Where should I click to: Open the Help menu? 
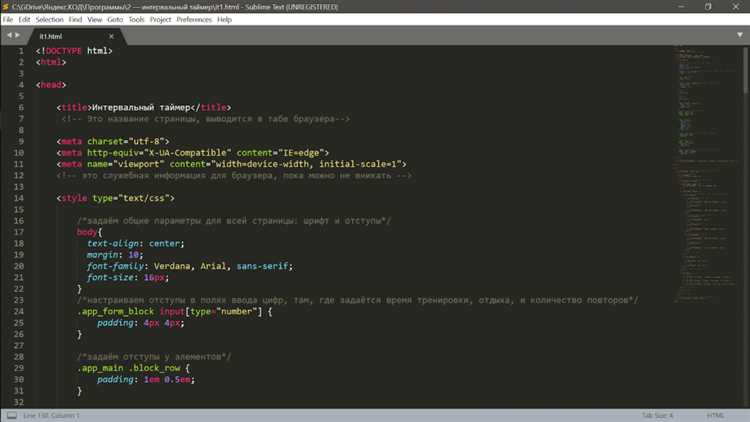[224, 20]
